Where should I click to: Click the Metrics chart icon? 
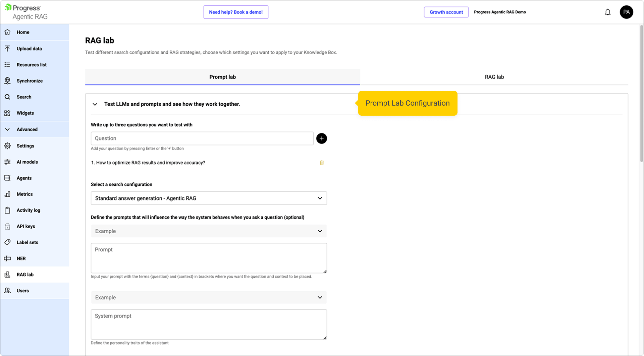[x=7, y=194]
